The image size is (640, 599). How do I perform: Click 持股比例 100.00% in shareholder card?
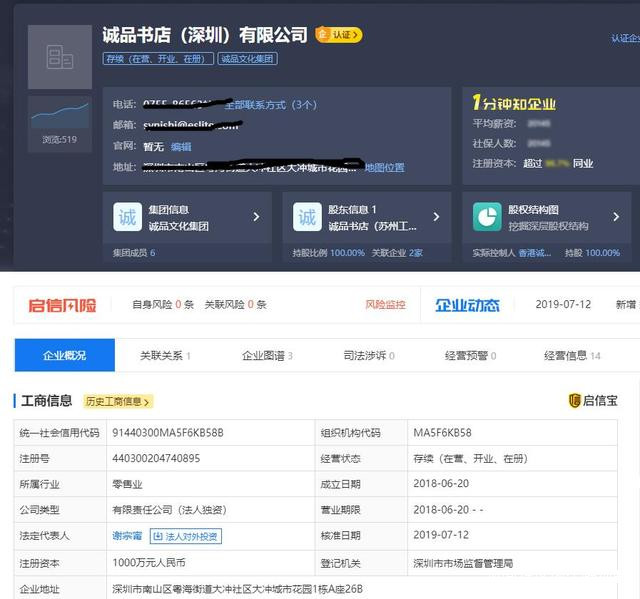click(329, 253)
